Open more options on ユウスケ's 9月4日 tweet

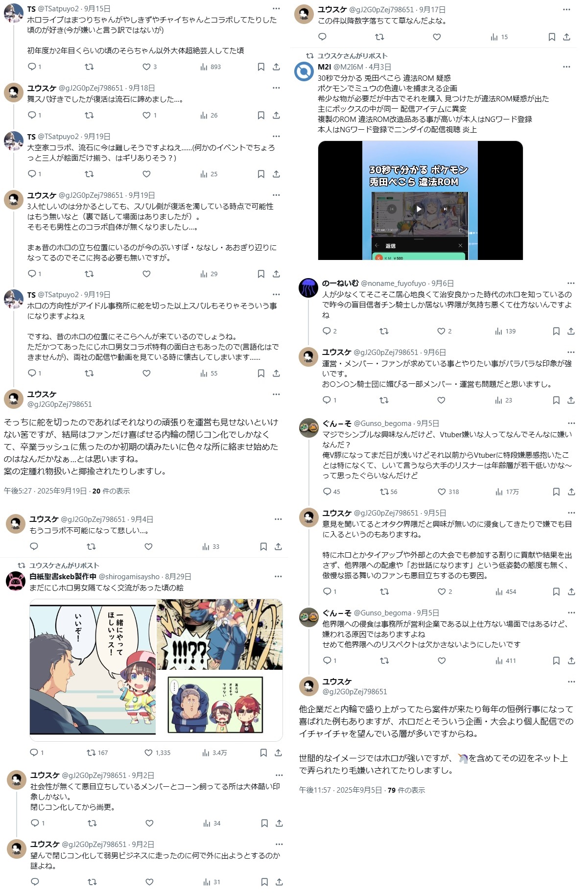278,519
